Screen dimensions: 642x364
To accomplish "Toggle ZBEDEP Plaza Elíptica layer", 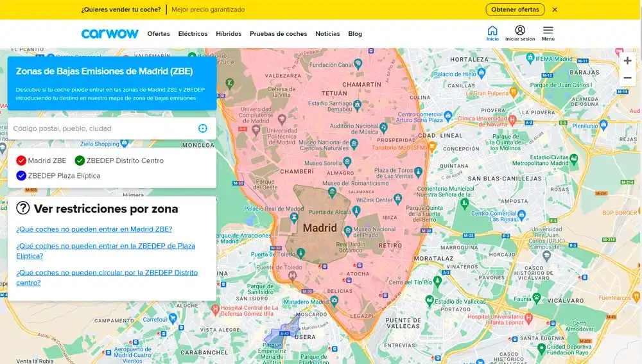I will point(21,175).
